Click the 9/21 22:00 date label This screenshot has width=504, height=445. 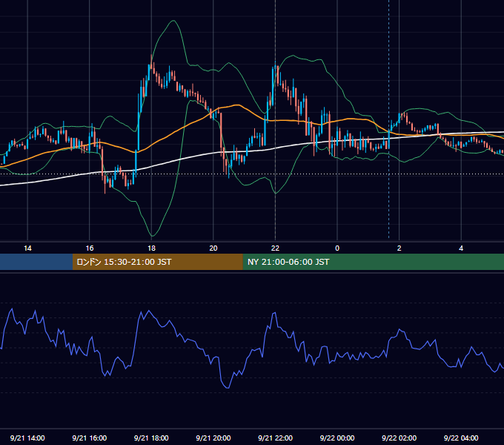[x=275, y=438]
